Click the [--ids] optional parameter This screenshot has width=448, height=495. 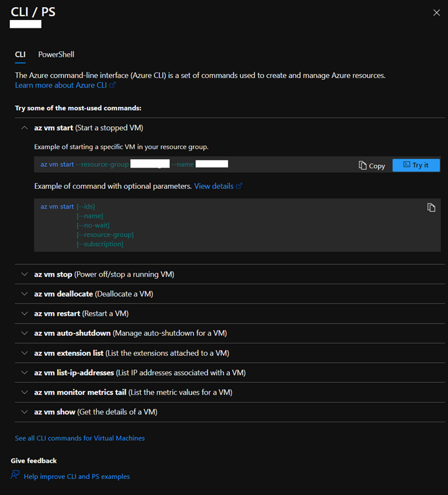86,206
